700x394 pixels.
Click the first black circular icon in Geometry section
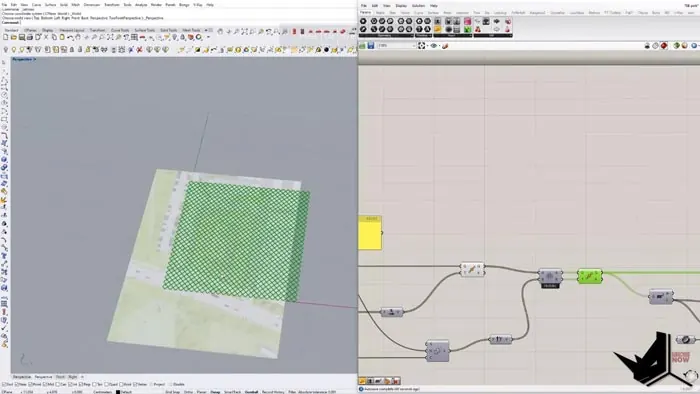[363, 21]
